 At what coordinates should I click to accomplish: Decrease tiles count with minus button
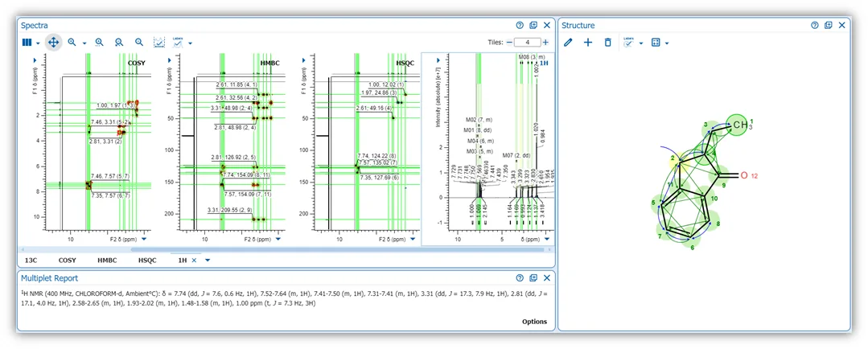point(509,42)
